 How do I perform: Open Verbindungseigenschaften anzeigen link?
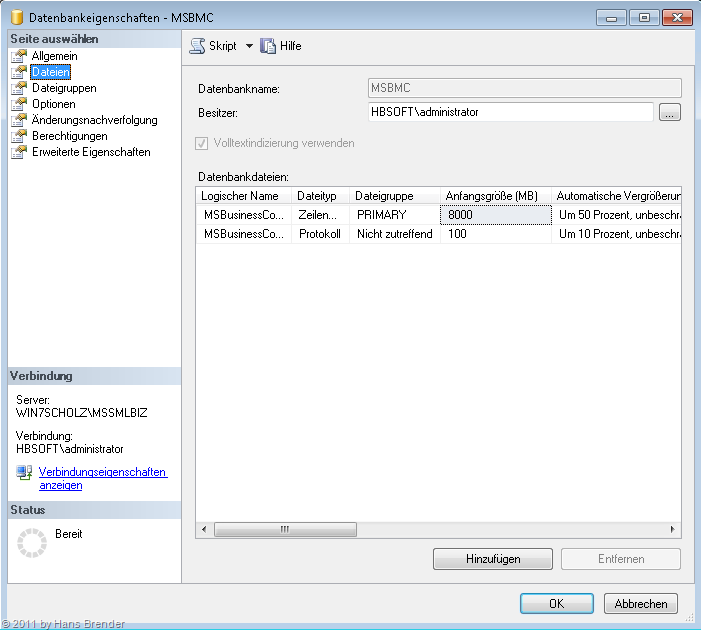click(x=102, y=478)
